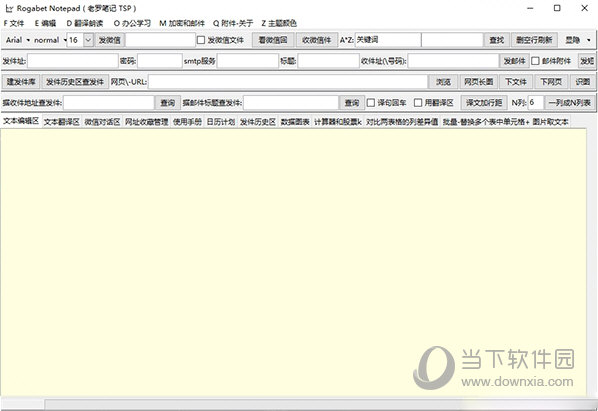Viewport: 598px width, 411px height.
Task: Focus the 收件址(\号码) recipient field
Action: tap(453, 61)
